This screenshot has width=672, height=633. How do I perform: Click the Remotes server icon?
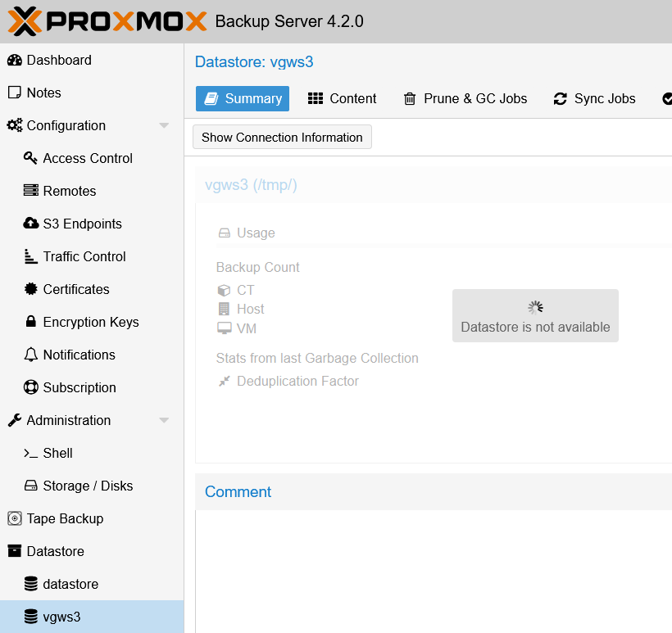click(x=30, y=191)
